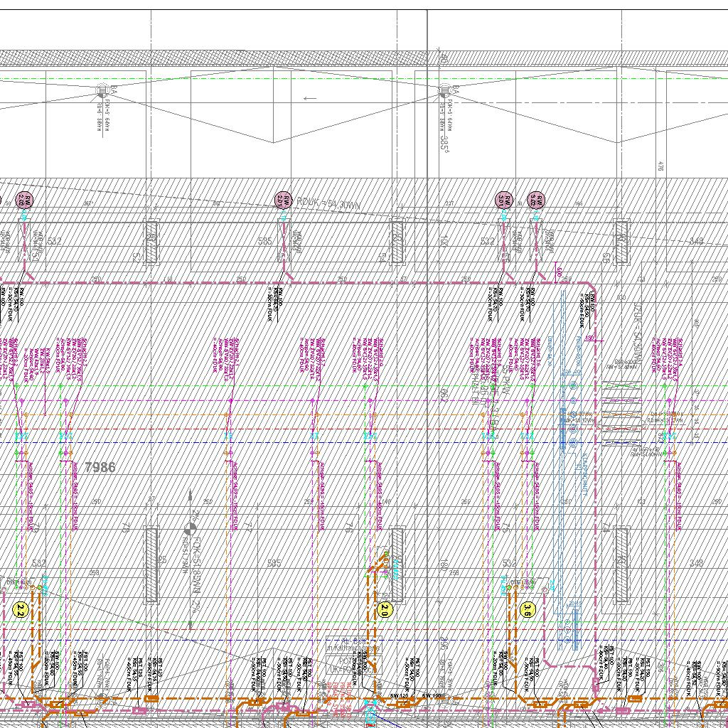Click the magenta 60 dimension label
The width and height of the screenshot is (728, 728).
click(x=559, y=272)
